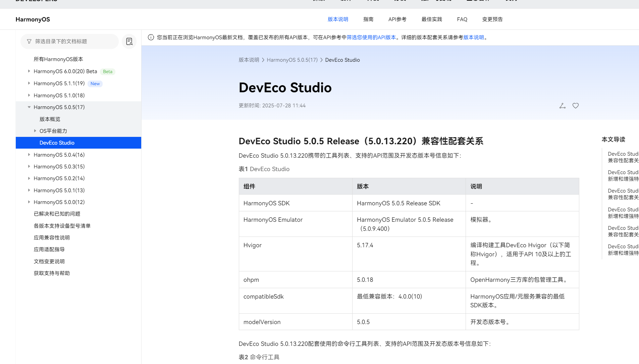Click the 更新时间 2025-07-28 timestamp
The image size is (639, 364).
(x=272, y=106)
